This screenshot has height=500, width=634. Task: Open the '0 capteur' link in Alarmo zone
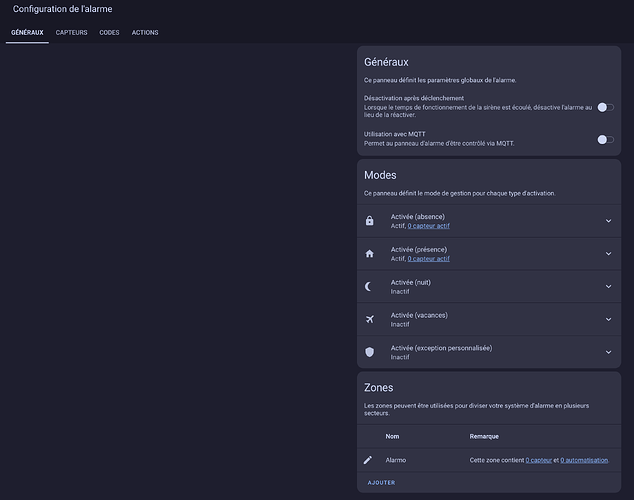coord(539,460)
